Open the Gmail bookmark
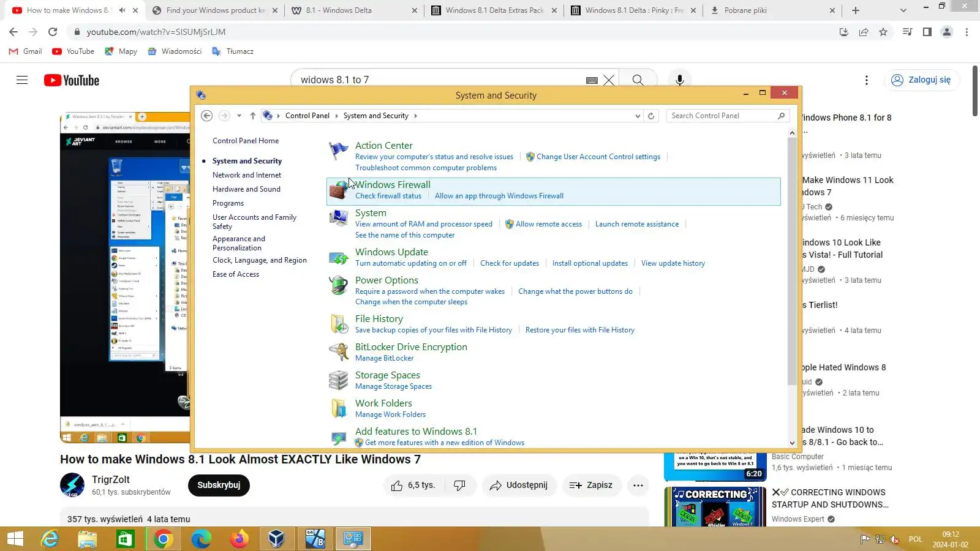The height and width of the screenshot is (551, 980). (x=25, y=51)
